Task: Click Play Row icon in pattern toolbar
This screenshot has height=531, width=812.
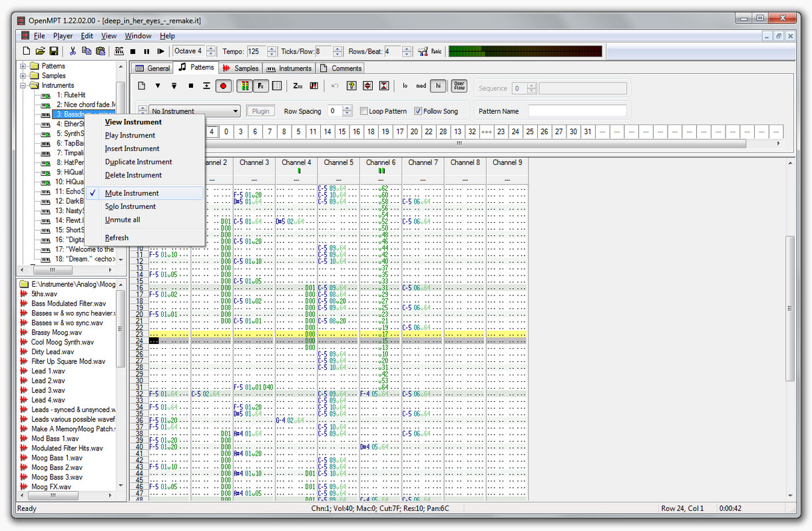Action: [207, 86]
